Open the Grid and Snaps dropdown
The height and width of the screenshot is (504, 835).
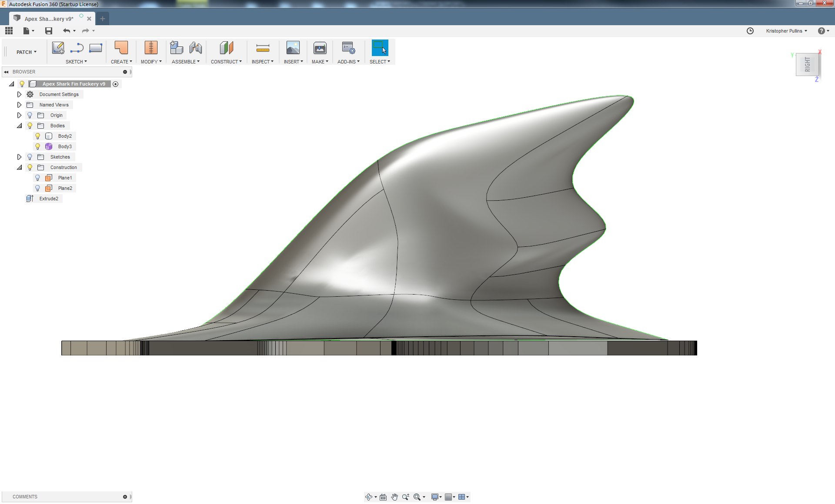point(450,497)
